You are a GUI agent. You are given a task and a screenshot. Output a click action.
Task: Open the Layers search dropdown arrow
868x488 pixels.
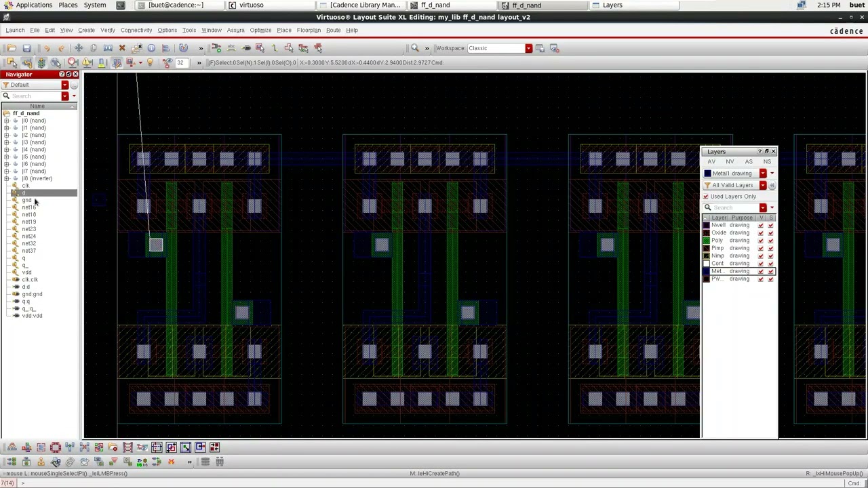point(763,207)
